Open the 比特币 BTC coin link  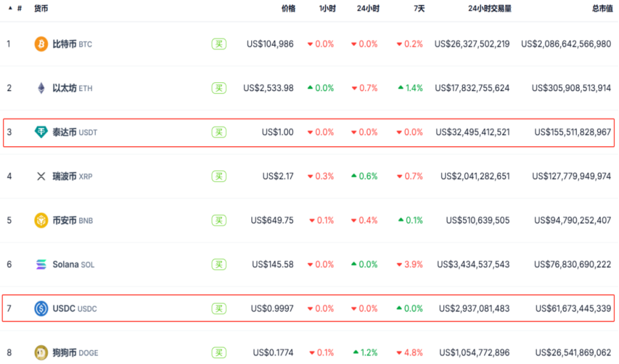tap(72, 44)
